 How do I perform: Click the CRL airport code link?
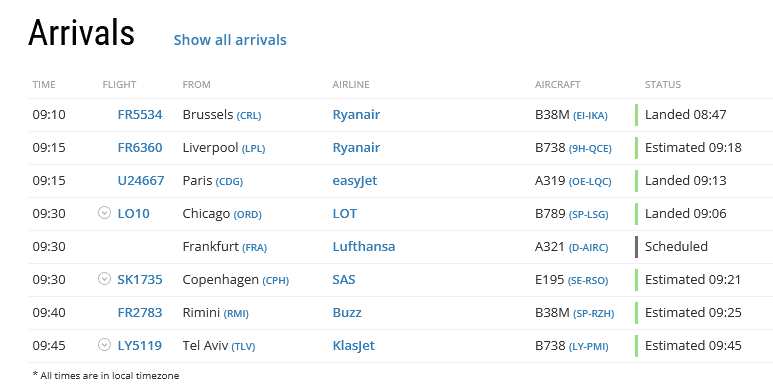click(249, 116)
